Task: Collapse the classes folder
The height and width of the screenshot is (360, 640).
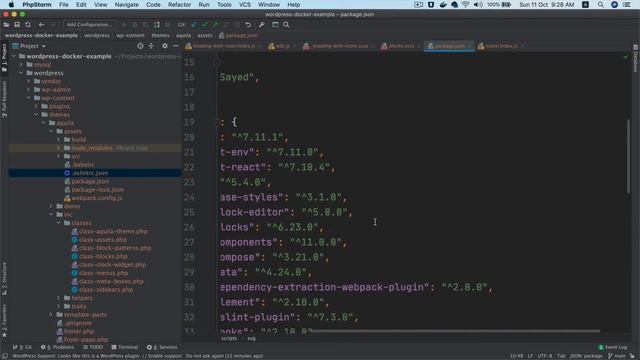Action: click(58, 223)
